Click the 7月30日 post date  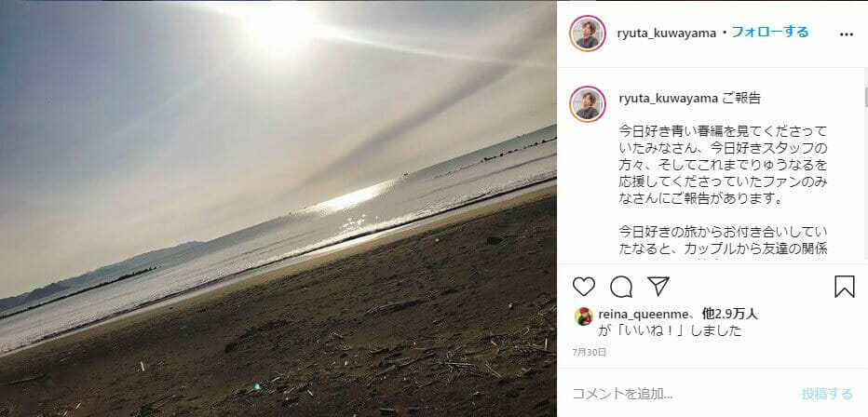(590, 352)
